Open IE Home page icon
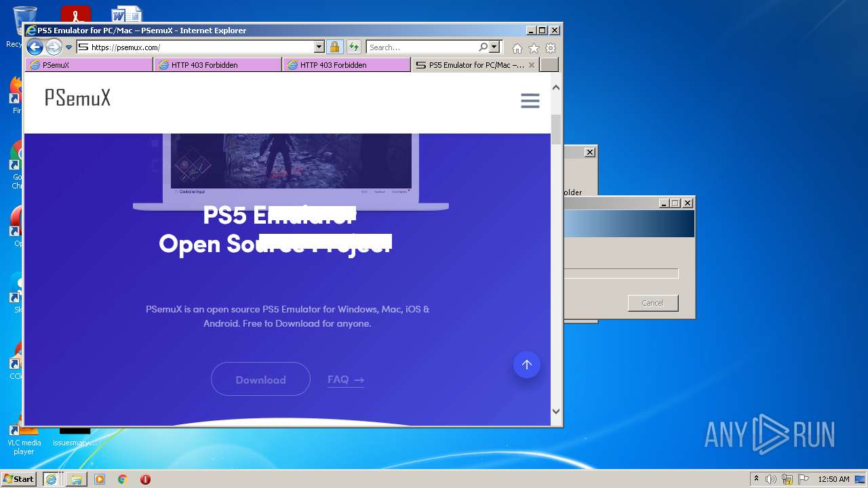The image size is (868, 488). click(517, 48)
